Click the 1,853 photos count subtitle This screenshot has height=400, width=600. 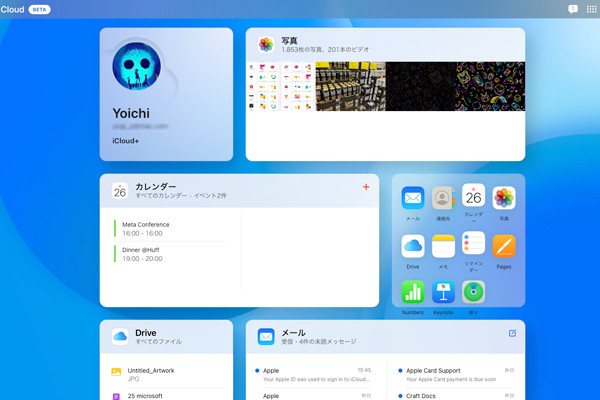pos(325,49)
